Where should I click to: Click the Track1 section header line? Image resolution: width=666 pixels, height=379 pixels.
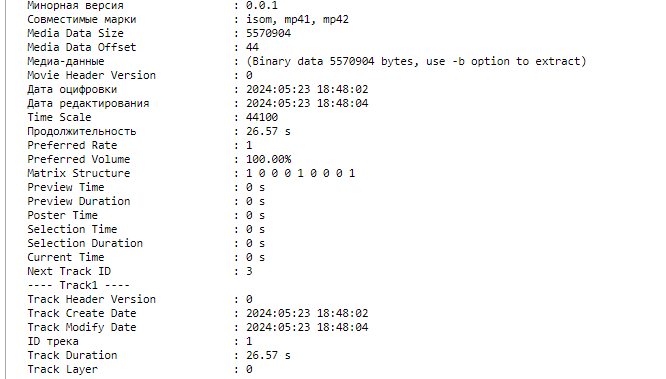pyautogui.click(x=79, y=285)
